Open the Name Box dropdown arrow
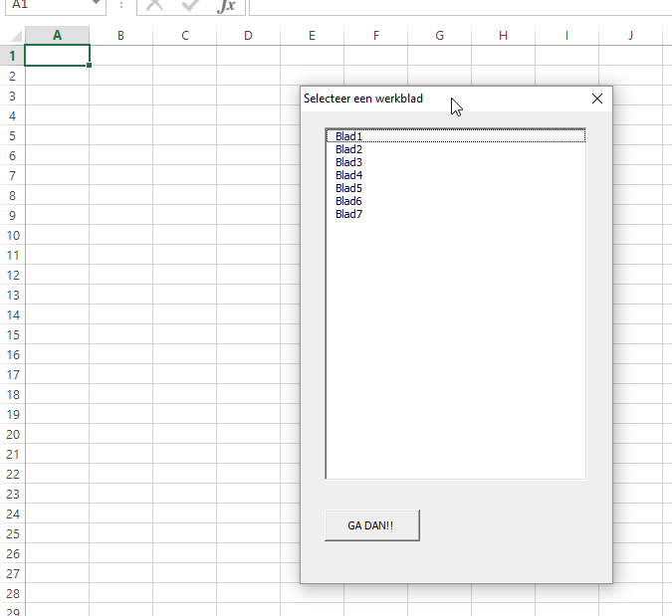Image resolution: width=672 pixels, height=616 pixels. tap(96, 3)
